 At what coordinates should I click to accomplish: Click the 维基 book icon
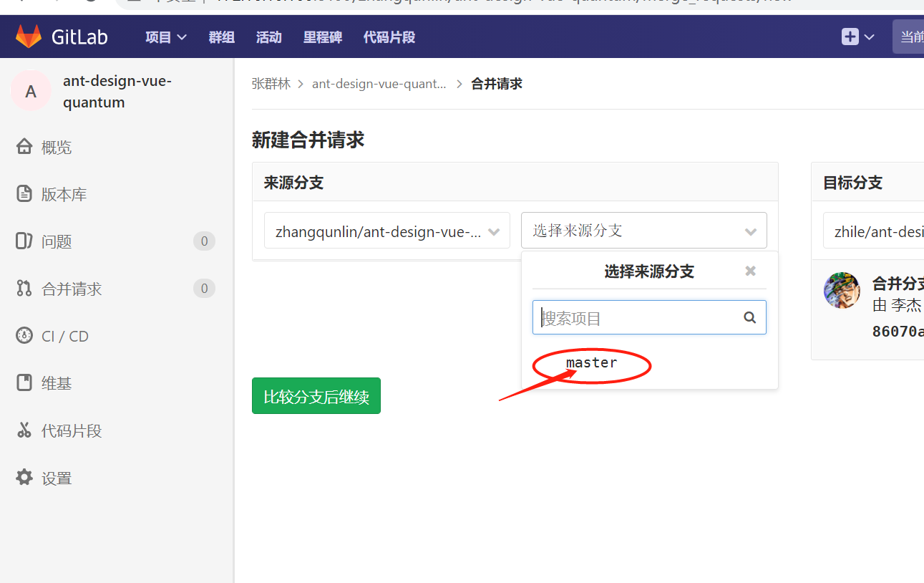pyautogui.click(x=24, y=383)
